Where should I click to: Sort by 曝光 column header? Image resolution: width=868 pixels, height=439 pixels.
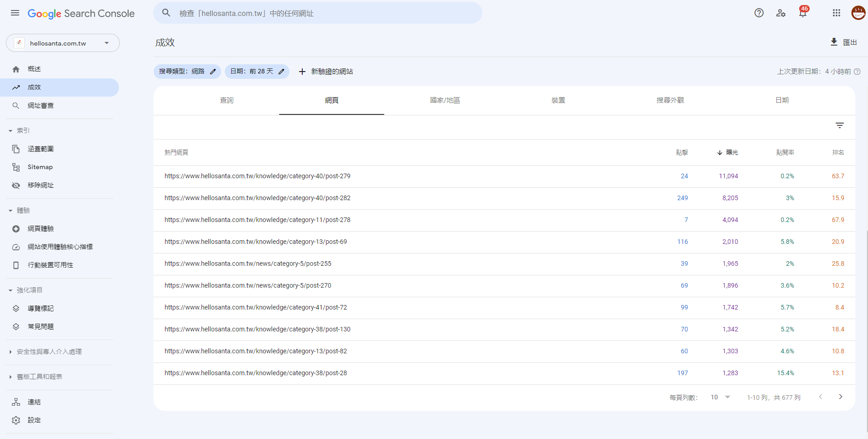(x=728, y=152)
